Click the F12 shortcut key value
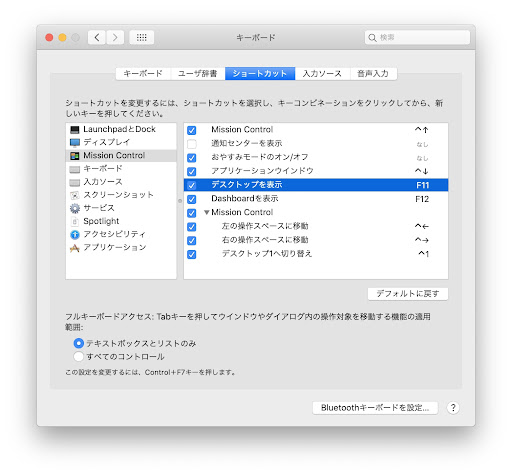The height and width of the screenshot is (475, 512). pos(422,199)
